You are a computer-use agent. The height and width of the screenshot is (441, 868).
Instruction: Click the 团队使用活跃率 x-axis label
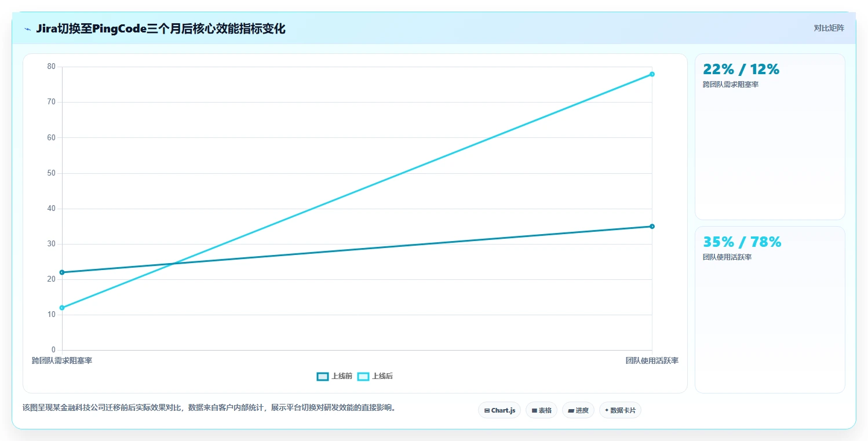(x=652, y=360)
